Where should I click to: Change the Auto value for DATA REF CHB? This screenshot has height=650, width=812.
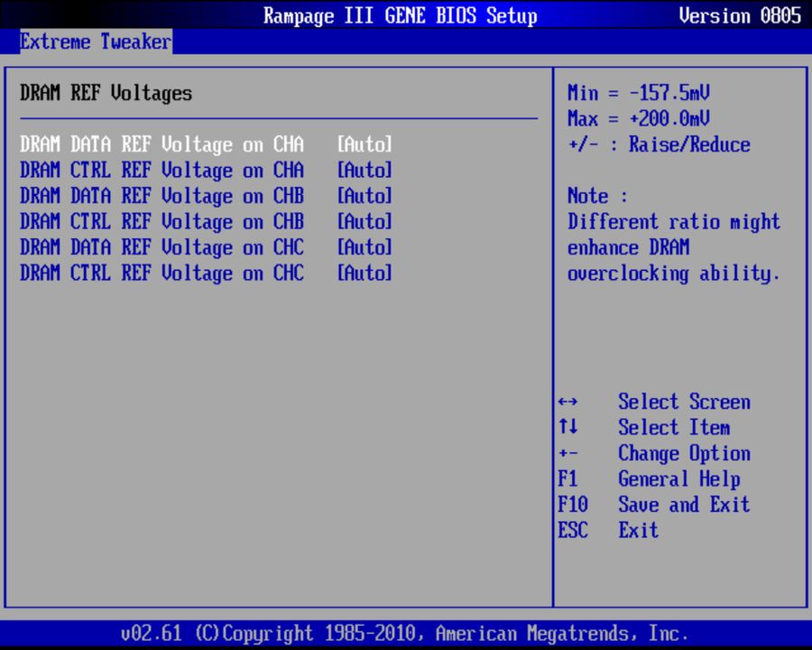[x=364, y=196]
